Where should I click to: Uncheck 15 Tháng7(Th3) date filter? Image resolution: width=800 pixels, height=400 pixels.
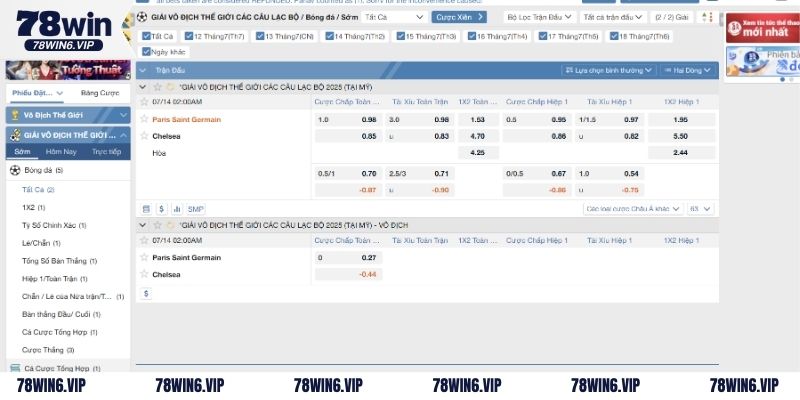coord(401,36)
